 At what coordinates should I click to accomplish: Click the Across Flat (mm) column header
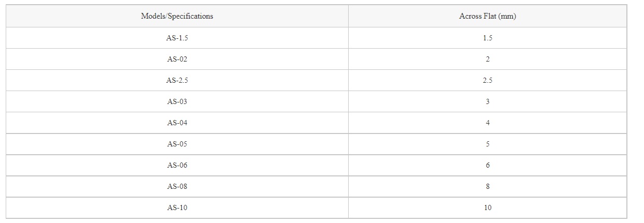(488, 16)
